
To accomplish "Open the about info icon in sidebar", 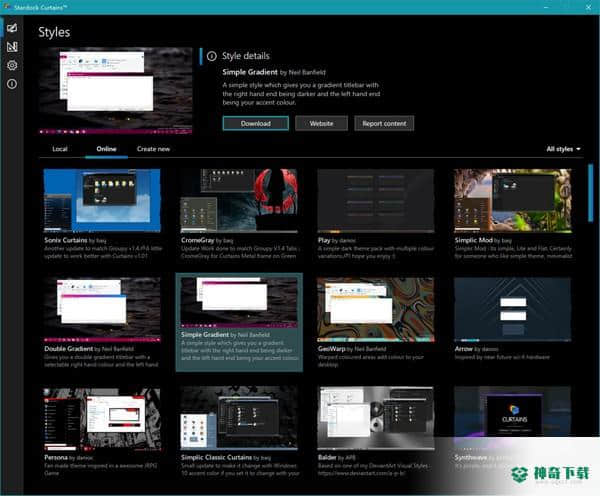I will 12,84.
